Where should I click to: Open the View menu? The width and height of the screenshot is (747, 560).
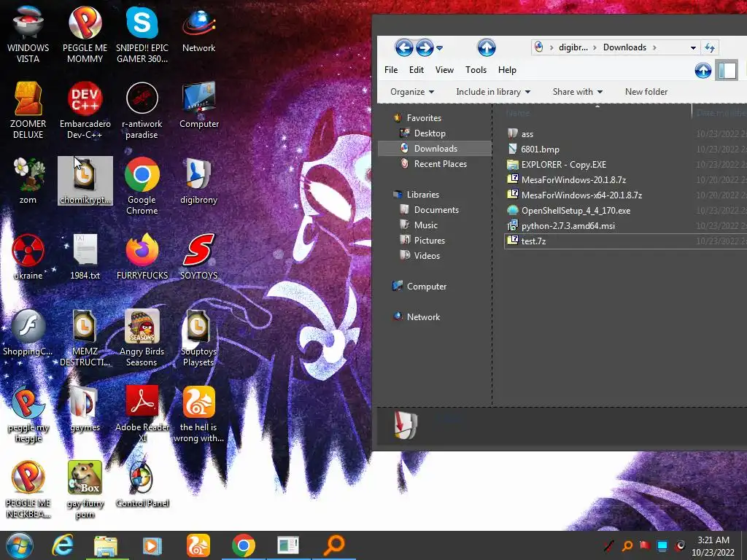[x=444, y=69]
